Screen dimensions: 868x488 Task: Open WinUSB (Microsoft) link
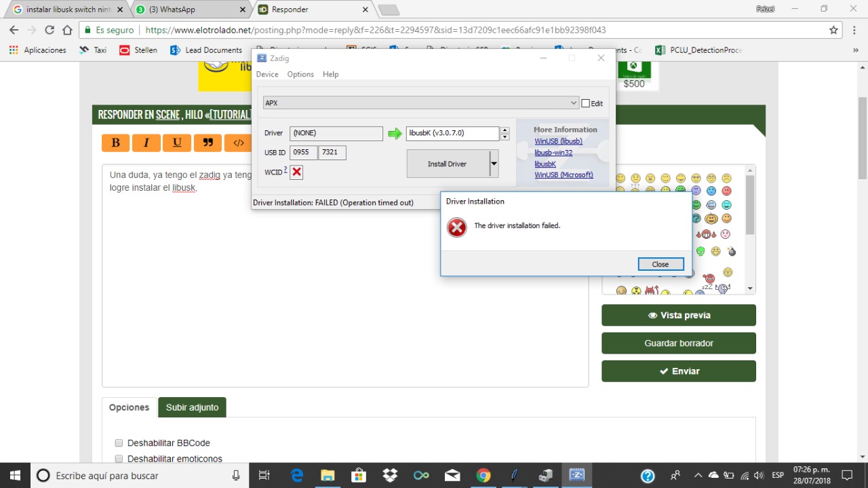point(564,174)
